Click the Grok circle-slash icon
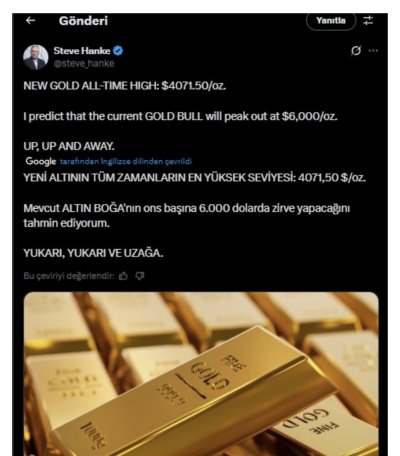This screenshot has width=400, height=456. tap(356, 51)
